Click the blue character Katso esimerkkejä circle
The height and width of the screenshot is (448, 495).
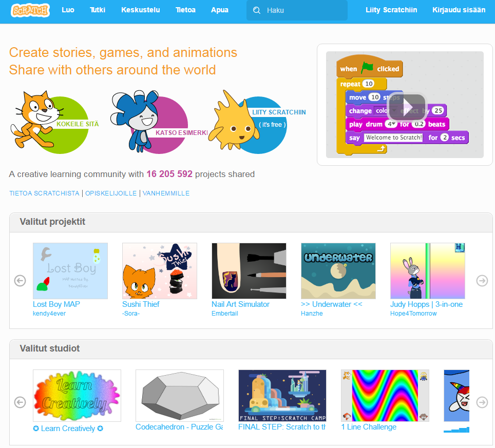click(x=158, y=123)
